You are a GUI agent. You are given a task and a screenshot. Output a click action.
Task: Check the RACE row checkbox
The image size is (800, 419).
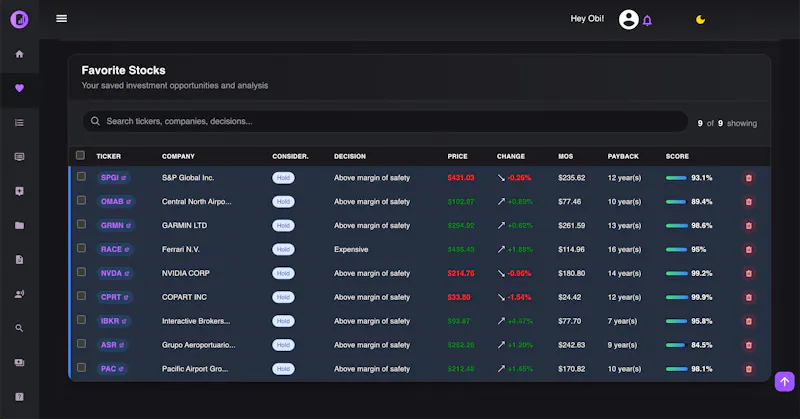click(x=81, y=248)
